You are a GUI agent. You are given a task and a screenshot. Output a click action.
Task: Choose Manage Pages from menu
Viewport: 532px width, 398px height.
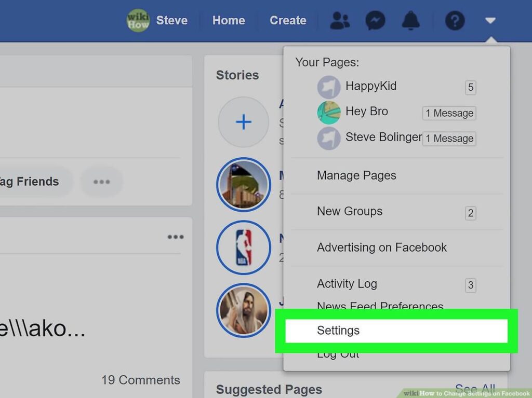pos(356,176)
